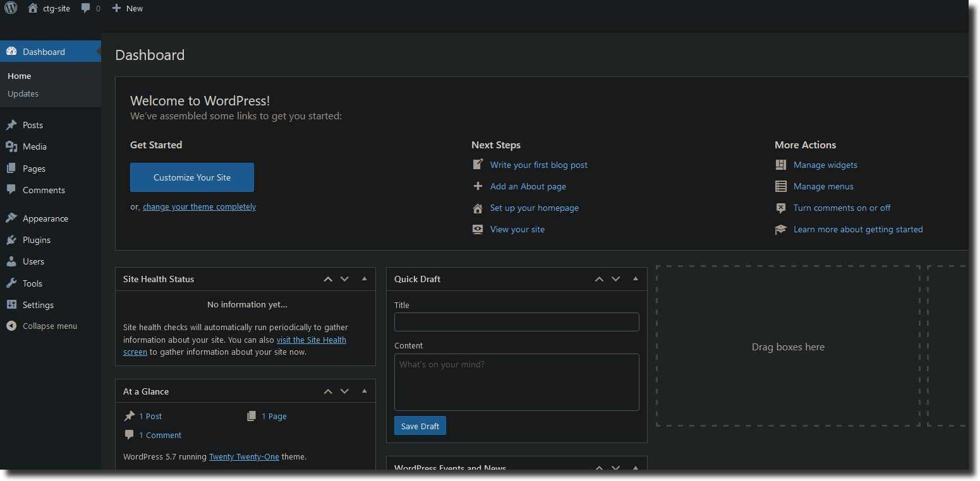Open the Appearance menu
Image resolution: width=980 pixels, height=481 pixels.
tap(51, 218)
